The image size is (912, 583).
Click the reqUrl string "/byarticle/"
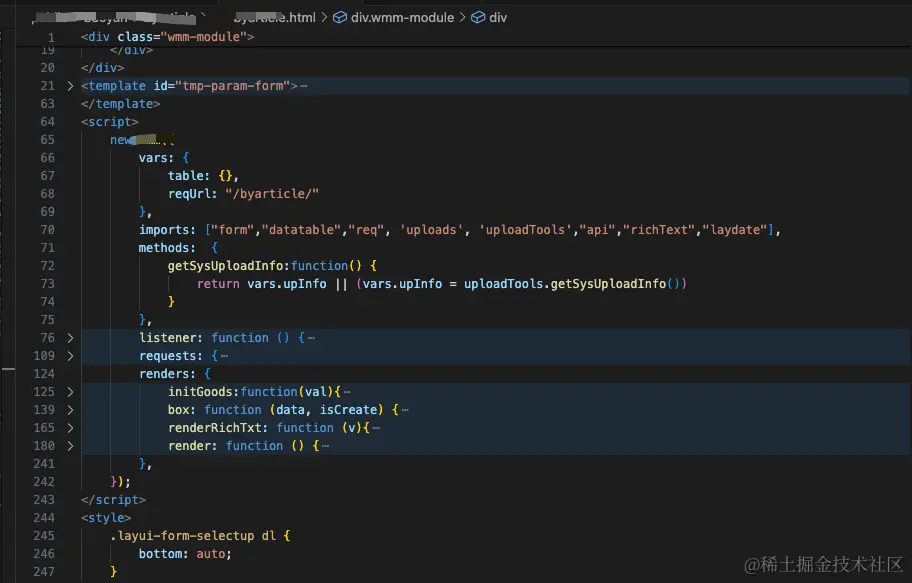click(272, 194)
